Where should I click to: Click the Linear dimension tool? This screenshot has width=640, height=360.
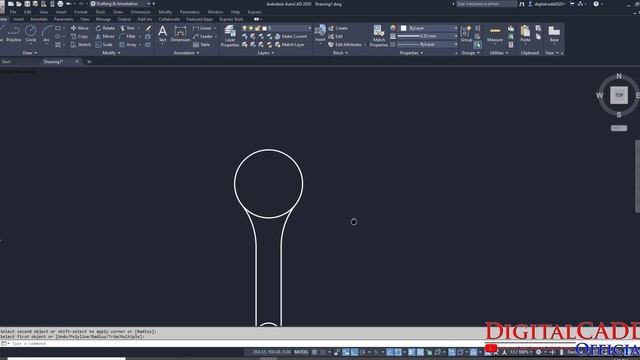pos(202,28)
